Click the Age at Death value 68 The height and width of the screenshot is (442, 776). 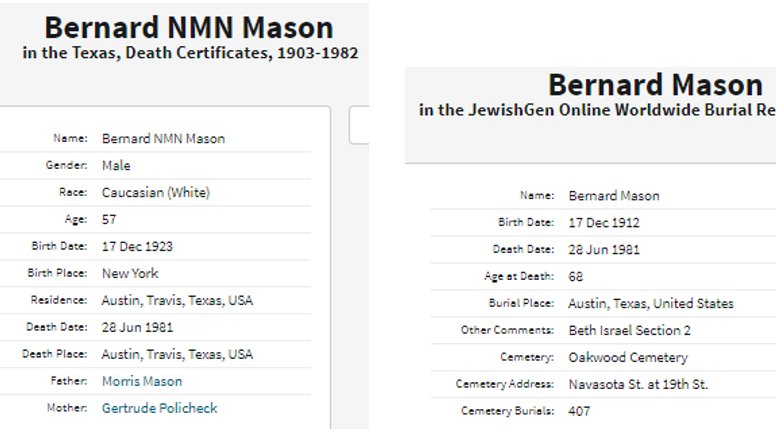[576, 276]
